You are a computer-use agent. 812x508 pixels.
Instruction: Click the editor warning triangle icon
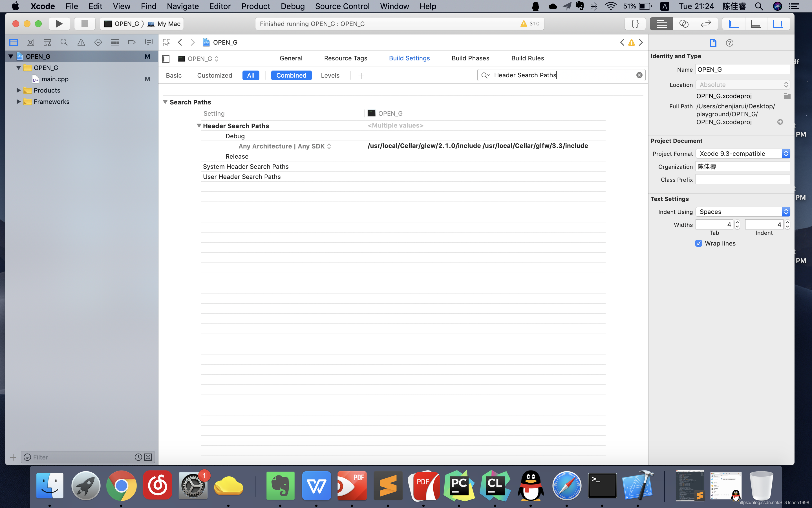pyautogui.click(x=632, y=42)
